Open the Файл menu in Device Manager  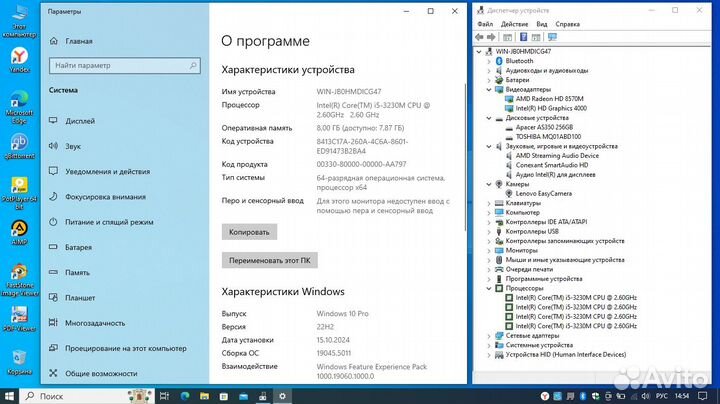[x=485, y=24]
